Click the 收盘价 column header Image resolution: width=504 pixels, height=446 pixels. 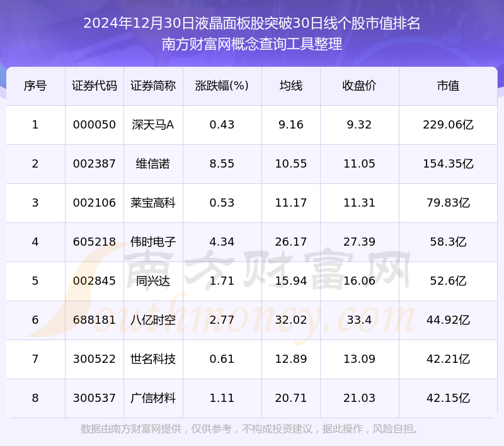pyautogui.click(x=359, y=86)
